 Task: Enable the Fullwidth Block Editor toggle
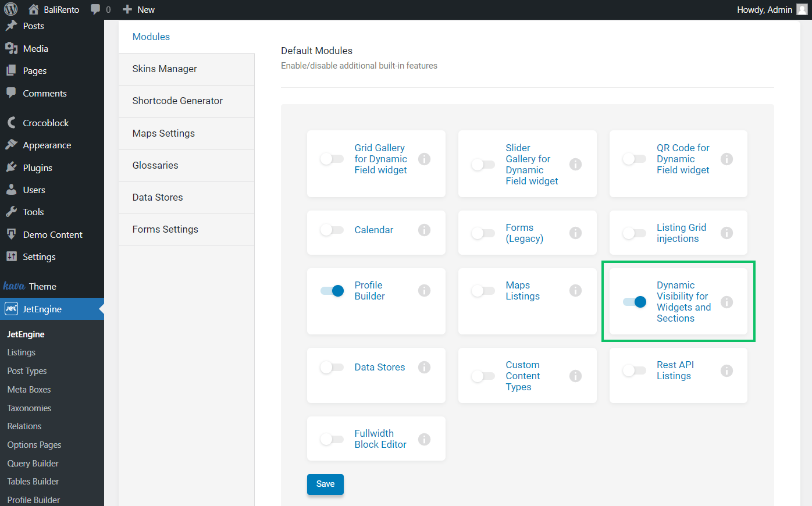tap(332, 439)
